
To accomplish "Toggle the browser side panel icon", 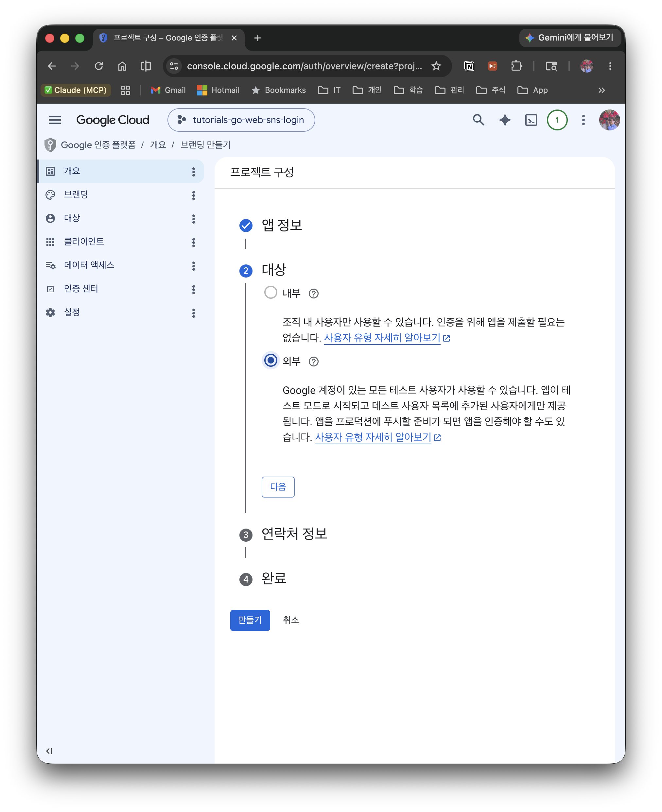I will point(146,66).
